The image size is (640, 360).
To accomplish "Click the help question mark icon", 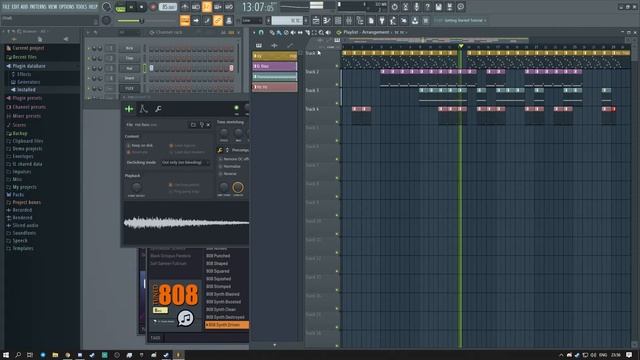I will tap(427, 7).
